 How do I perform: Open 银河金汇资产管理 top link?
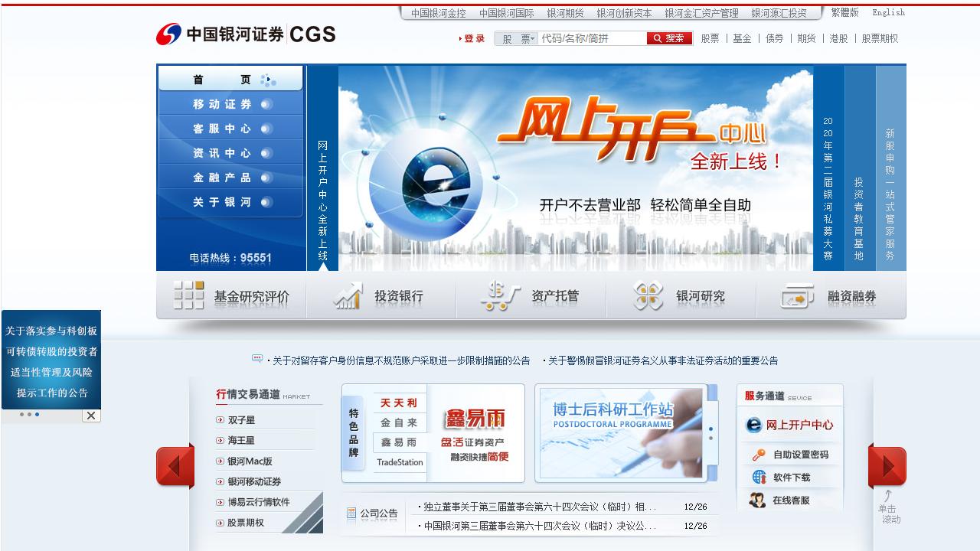tap(701, 13)
